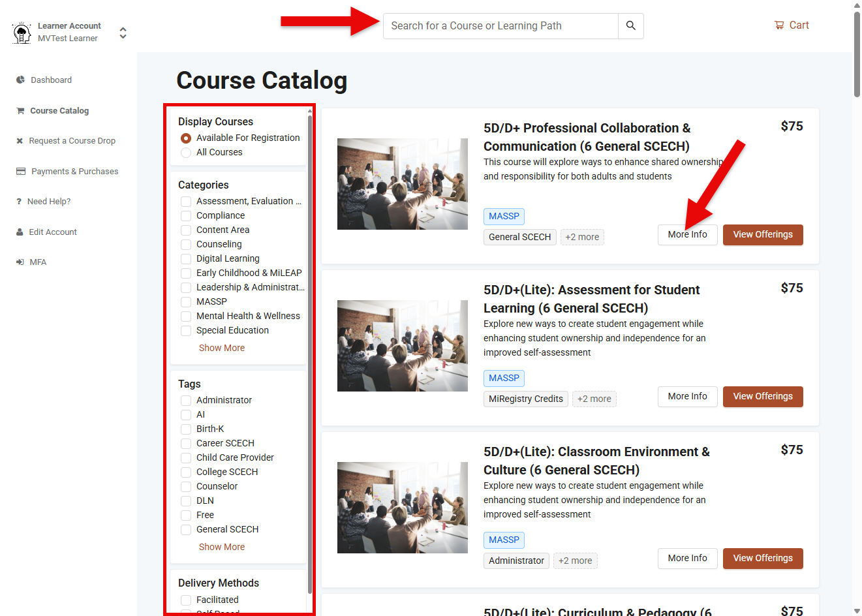Open the Need Help? menu item
862x616 pixels.
point(49,202)
